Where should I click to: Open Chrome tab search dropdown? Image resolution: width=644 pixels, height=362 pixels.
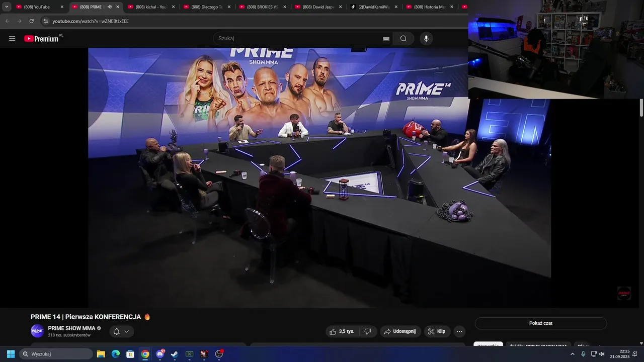[x=7, y=7]
